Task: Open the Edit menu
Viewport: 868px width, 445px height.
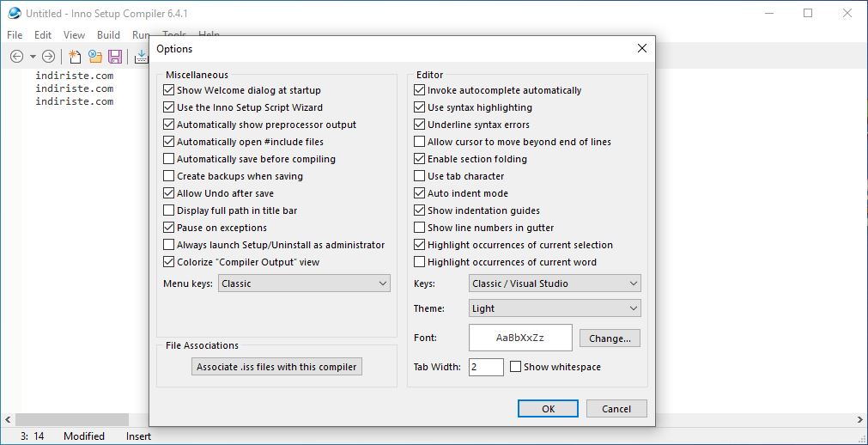Action: (43, 35)
